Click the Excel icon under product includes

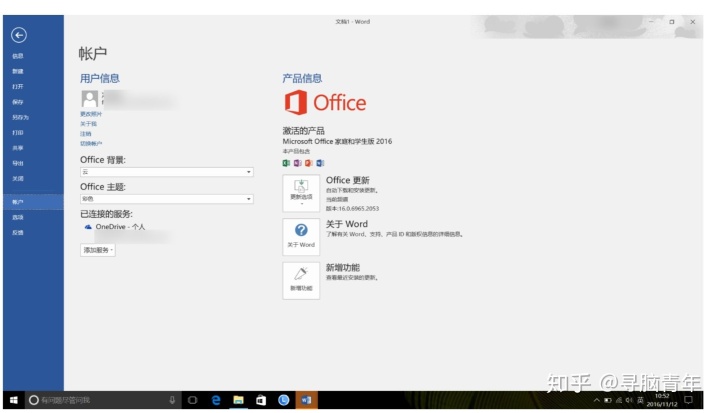coord(286,163)
